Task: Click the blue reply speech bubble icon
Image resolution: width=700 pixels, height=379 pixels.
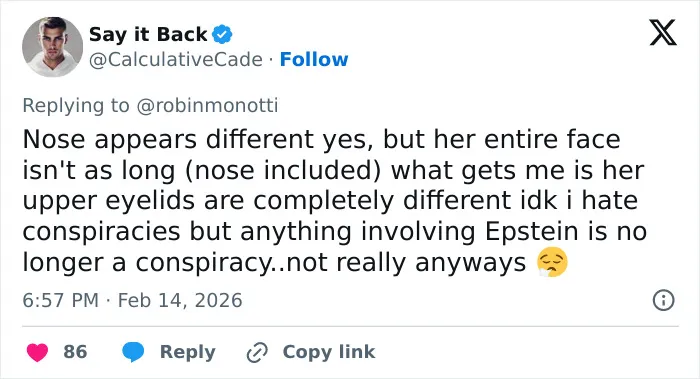Action: [133, 352]
